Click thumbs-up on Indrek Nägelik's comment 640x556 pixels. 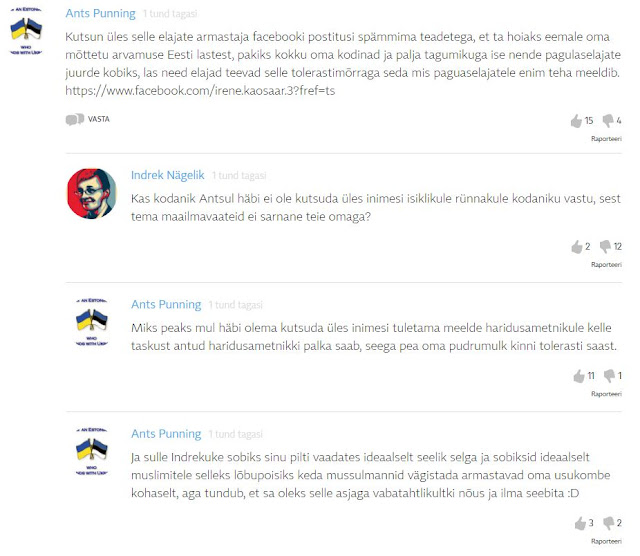pyautogui.click(x=576, y=247)
